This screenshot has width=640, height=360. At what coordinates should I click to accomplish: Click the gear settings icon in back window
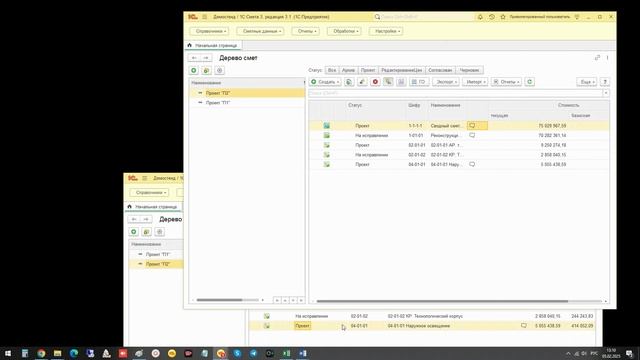click(160, 232)
